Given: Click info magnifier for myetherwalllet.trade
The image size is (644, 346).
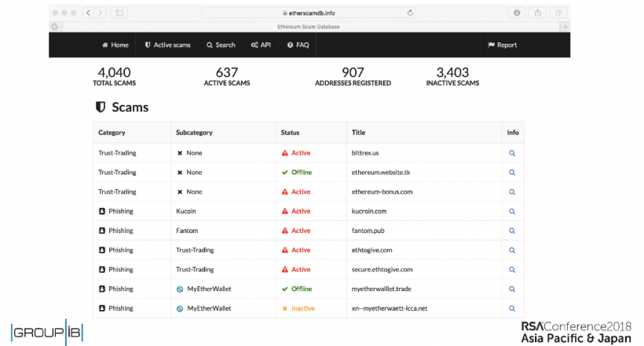Looking at the screenshot, I should pos(512,289).
